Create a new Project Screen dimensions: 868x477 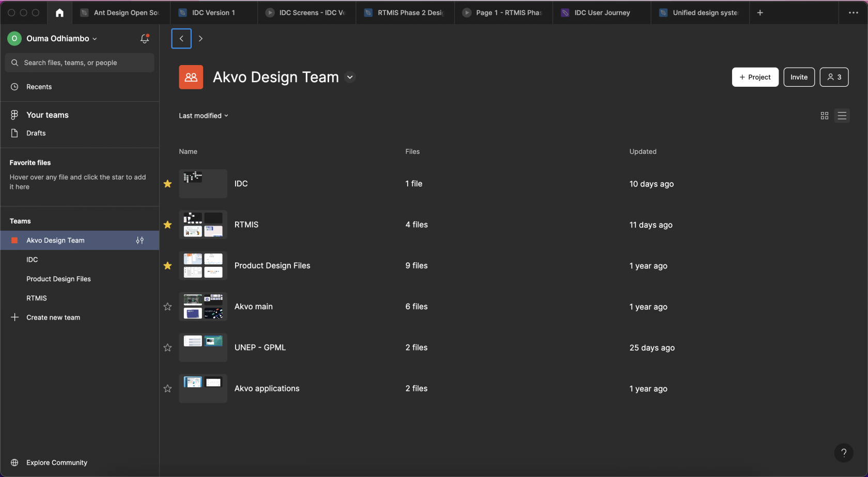coord(755,77)
